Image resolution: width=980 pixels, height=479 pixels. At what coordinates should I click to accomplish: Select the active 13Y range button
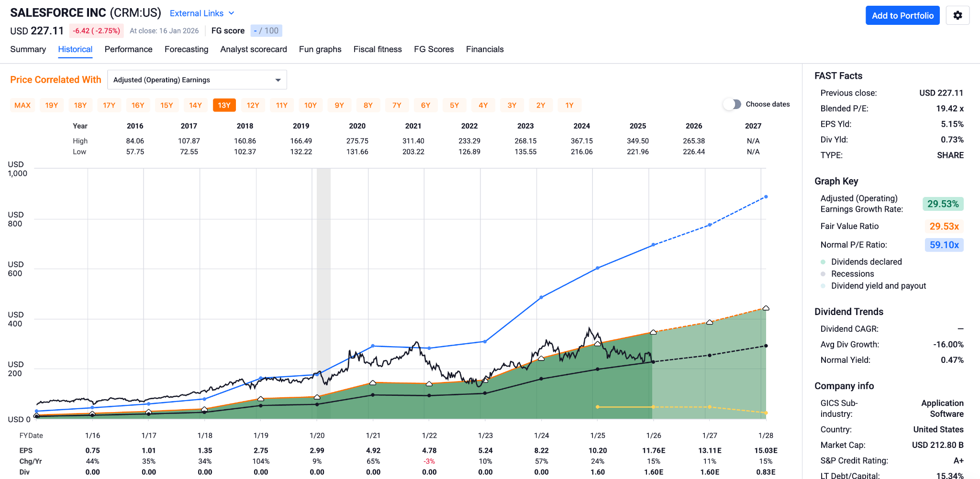pyautogui.click(x=224, y=105)
